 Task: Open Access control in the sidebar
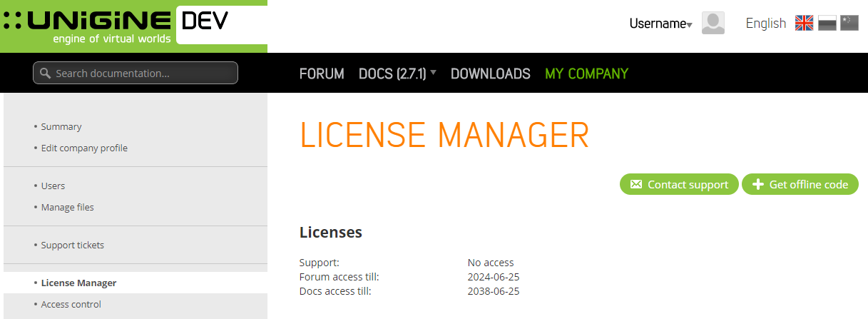point(71,305)
